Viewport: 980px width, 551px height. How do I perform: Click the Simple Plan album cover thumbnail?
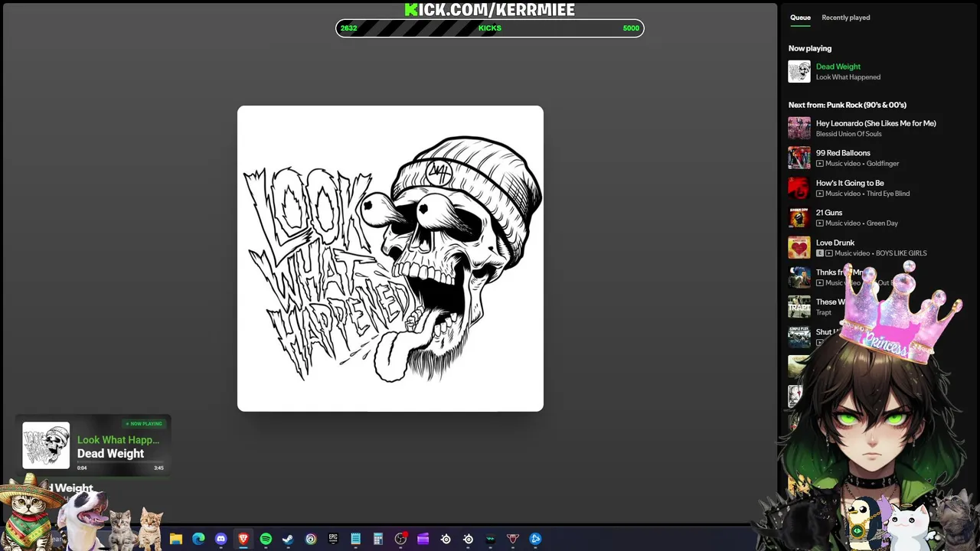click(x=799, y=337)
